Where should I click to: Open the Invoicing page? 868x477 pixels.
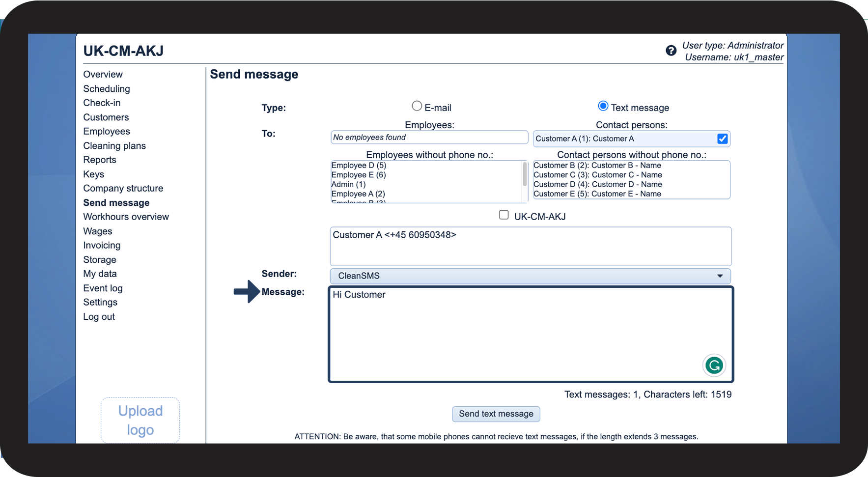pos(102,245)
